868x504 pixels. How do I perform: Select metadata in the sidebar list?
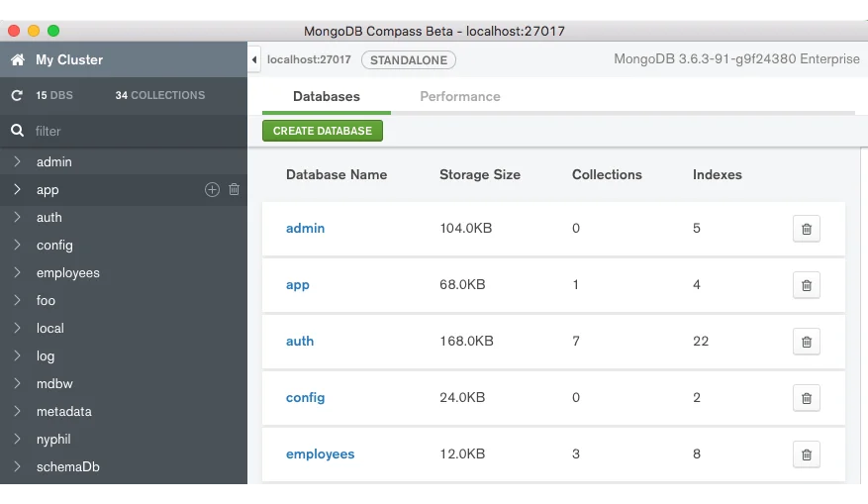[64, 411]
